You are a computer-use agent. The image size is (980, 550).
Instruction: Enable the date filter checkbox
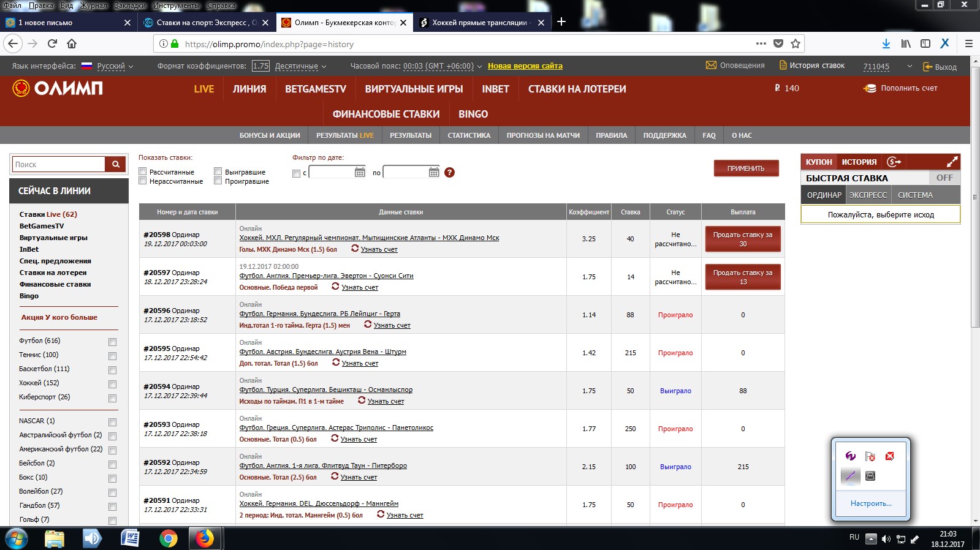tap(297, 173)
